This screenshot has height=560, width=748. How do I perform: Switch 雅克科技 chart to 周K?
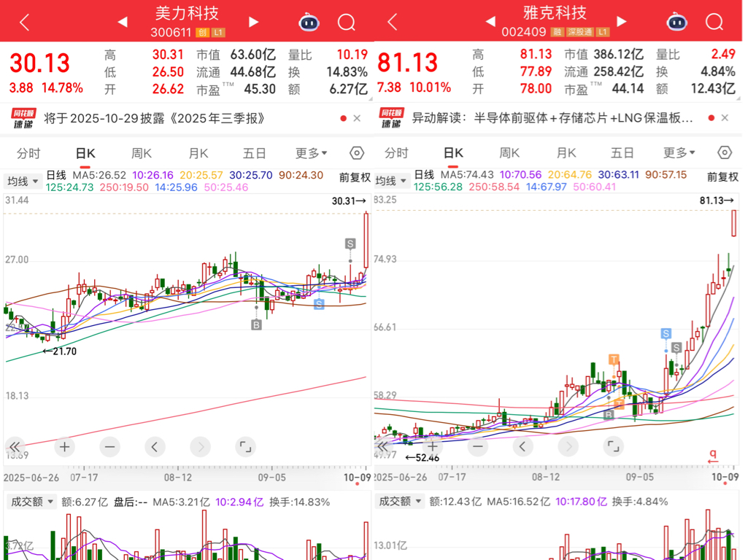[509, 153]
